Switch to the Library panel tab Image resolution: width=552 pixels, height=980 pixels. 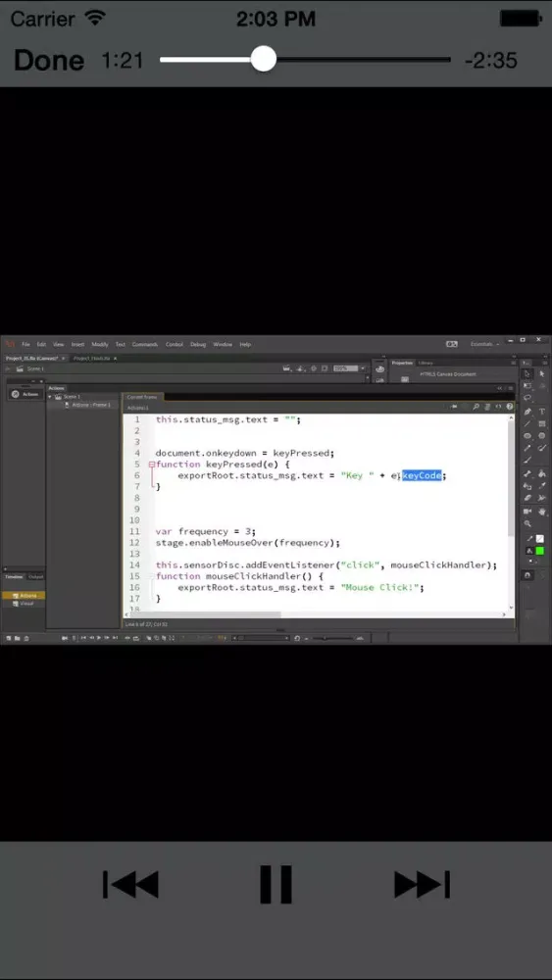(x=426, y=363)
